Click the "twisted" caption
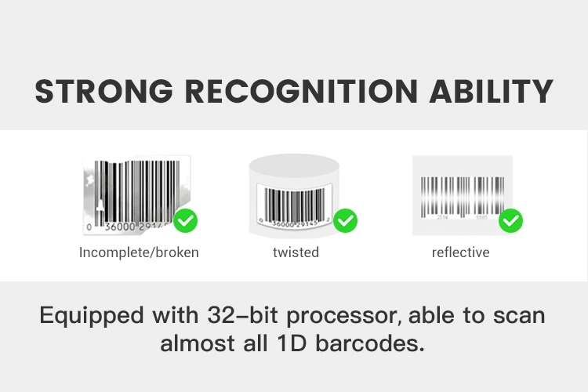588x392 pixels. pos(296,252)
